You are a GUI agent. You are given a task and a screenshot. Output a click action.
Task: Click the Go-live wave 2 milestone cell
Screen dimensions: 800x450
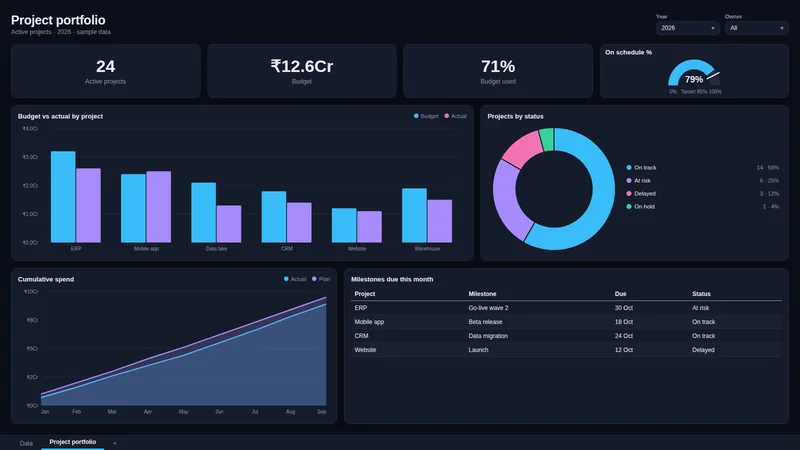(488, 308)
